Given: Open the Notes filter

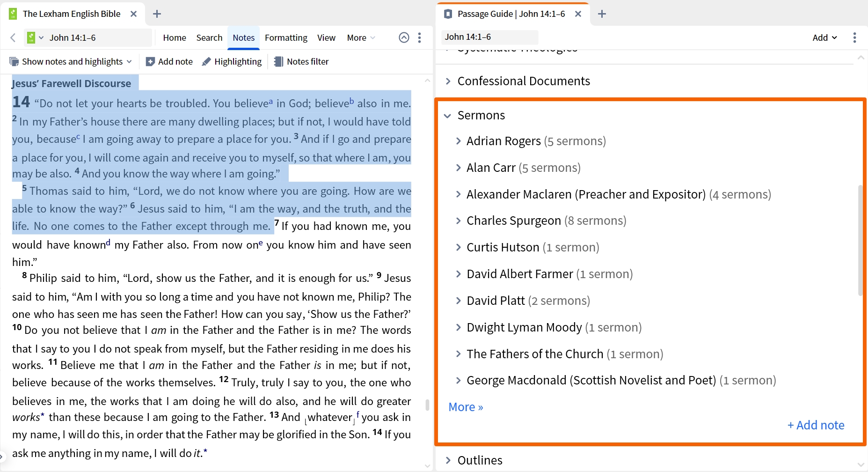Looking at the screenshot, I should click(x=301, y=61).
